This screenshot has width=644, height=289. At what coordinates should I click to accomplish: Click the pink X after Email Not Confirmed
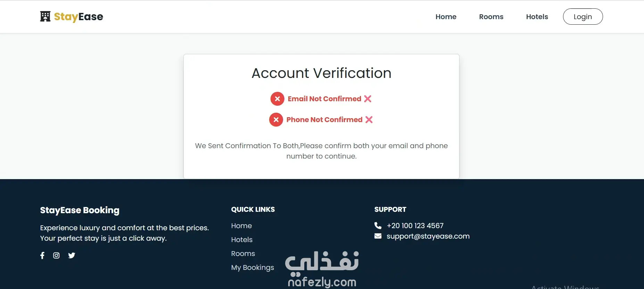pyautogui.click(x=368, y=99)
